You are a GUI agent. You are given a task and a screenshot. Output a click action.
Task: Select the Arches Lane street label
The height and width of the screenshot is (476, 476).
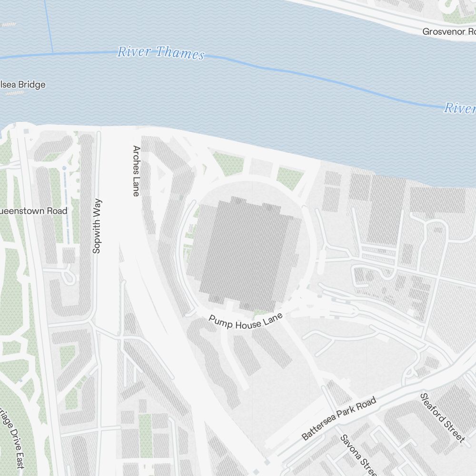point(137,171)
